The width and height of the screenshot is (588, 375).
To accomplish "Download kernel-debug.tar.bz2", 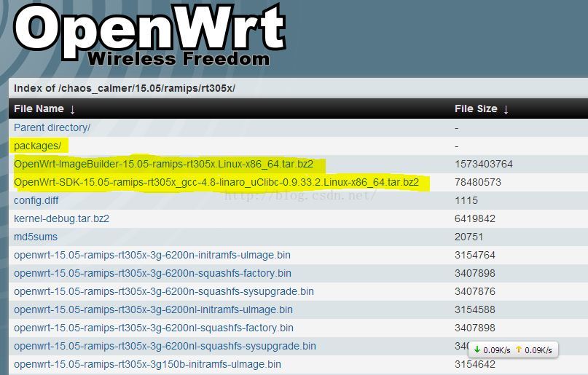I will point(61,218).
